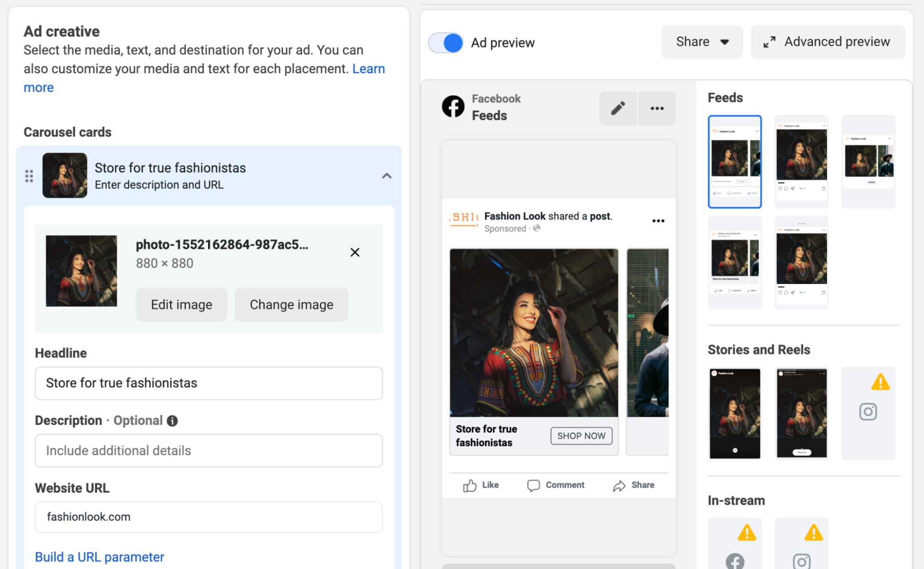The image size is (924, 569).
Task: Click the Share arrow icon on the ad post
Action: click(x=619, y=485)
